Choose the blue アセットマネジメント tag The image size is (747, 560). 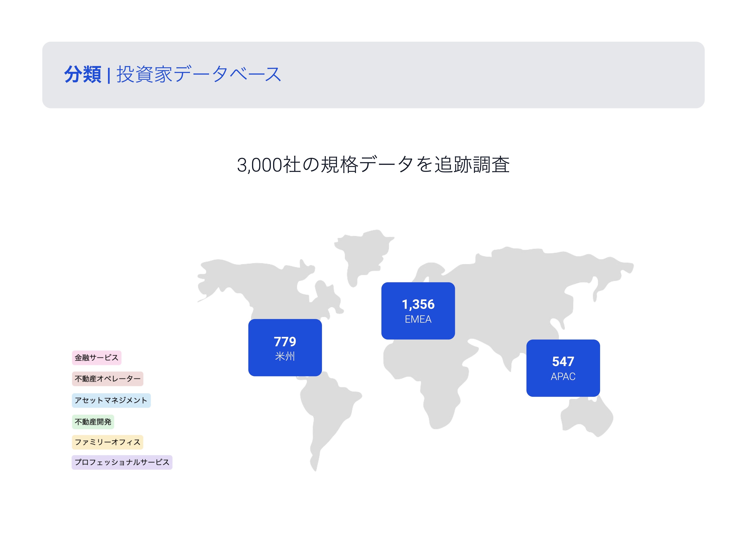pos(111,400)
